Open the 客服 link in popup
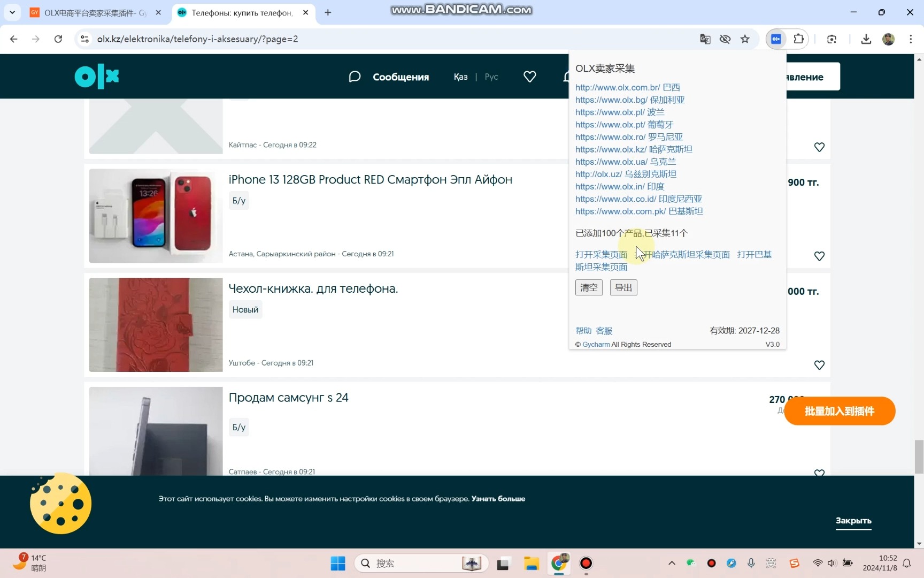Screen dimensions: 924x578 [x=604, y=331]
